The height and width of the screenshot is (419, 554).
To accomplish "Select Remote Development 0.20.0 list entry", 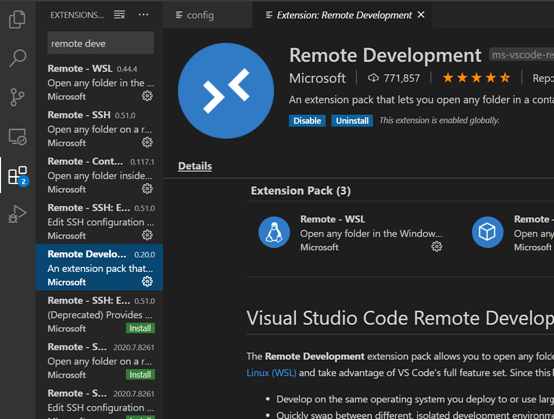I will [99, 267].
